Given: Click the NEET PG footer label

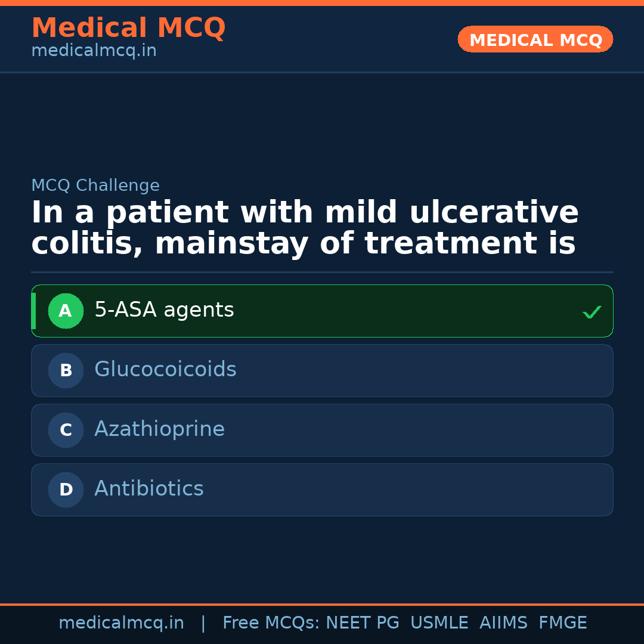Looking at the screenshot, I should point(363,623).
